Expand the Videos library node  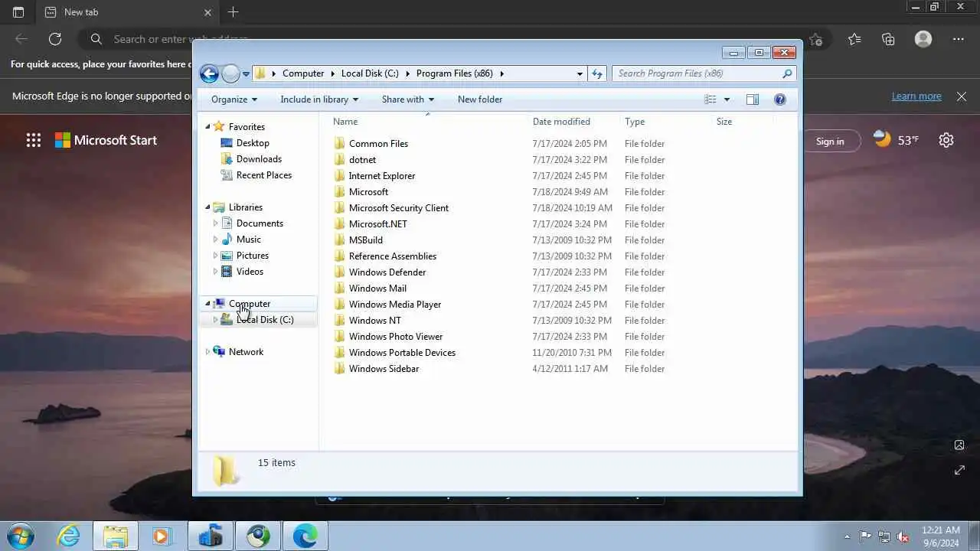click(216, 272)
